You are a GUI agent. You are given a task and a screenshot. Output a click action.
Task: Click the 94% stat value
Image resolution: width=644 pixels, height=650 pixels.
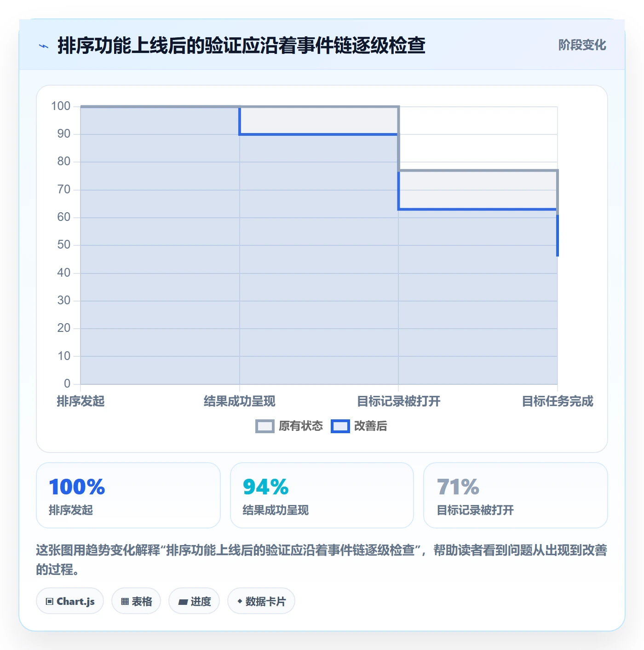265,487
